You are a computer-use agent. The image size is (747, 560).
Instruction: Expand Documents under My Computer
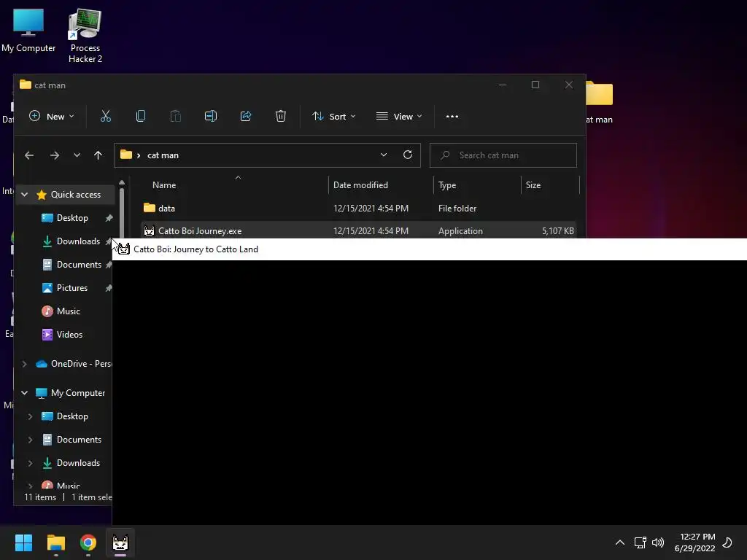click(31, 440)
